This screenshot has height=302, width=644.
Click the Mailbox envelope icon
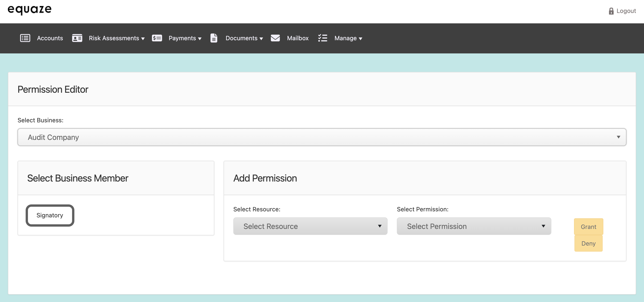(275, 38)
